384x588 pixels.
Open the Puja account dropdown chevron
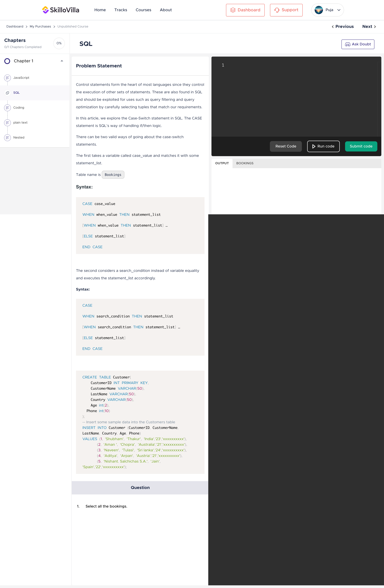click(339, 10)
